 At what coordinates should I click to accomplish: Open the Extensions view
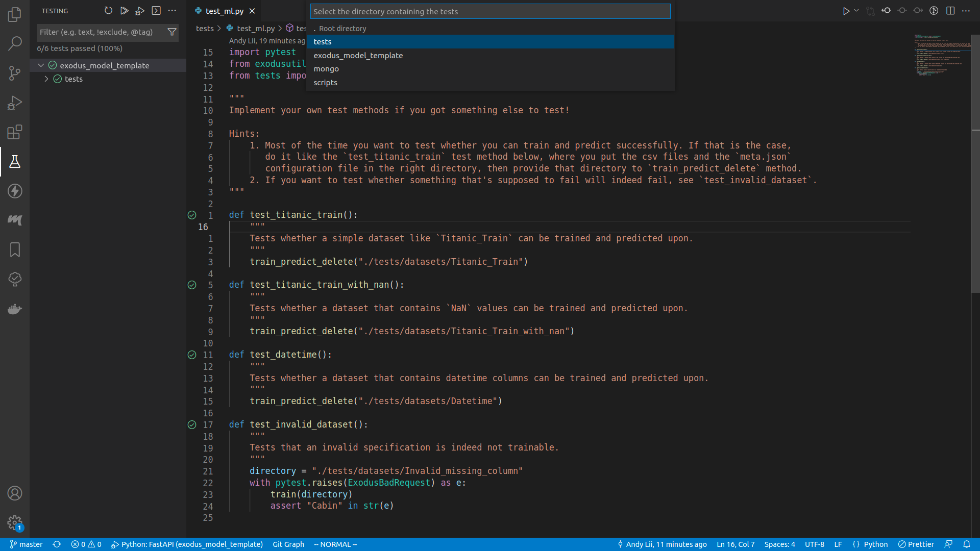click(15, 132)
